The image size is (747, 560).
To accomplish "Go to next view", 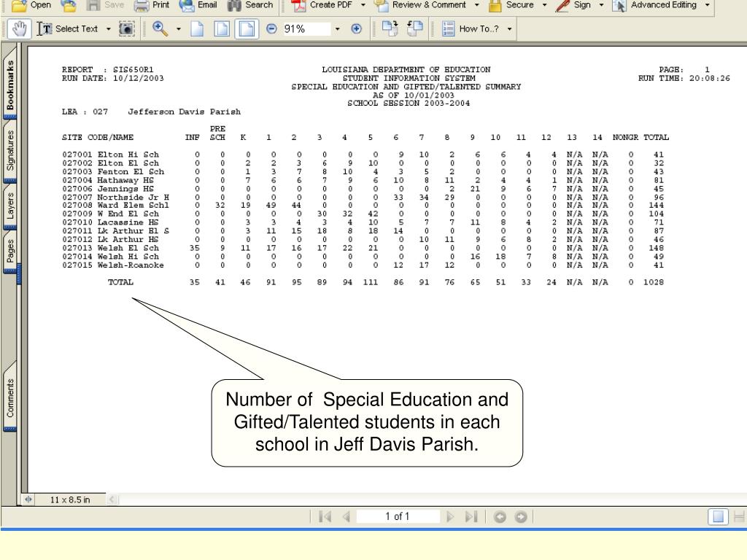I will (x=521, y=517).
